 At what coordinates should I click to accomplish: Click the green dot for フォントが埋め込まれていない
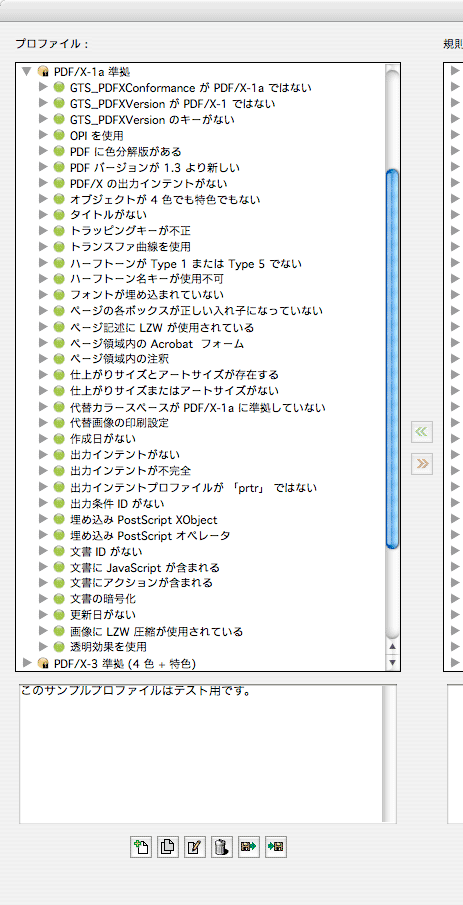coord(58,295)
